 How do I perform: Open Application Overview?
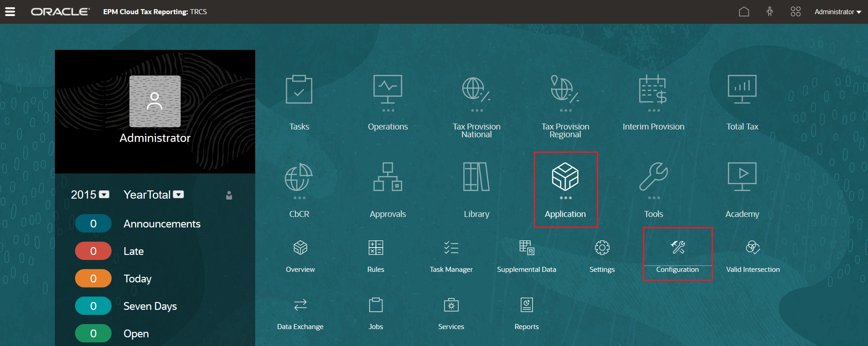pos(300,256)
